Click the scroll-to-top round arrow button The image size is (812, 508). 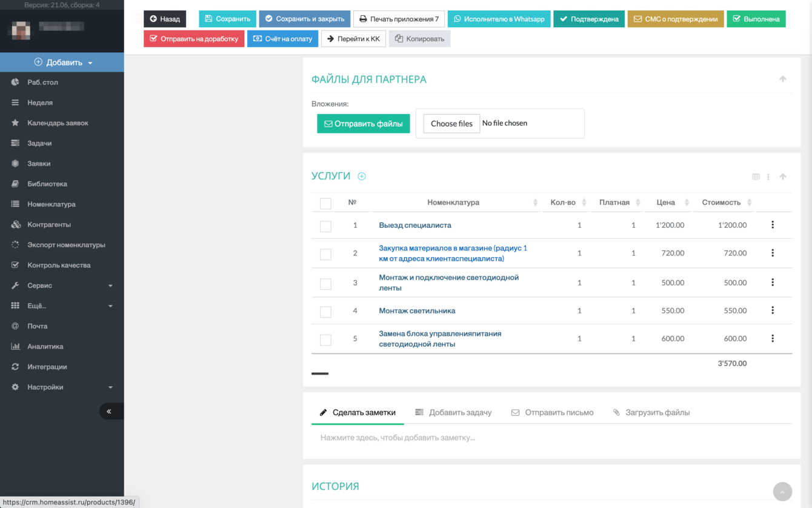coord(782,492)
